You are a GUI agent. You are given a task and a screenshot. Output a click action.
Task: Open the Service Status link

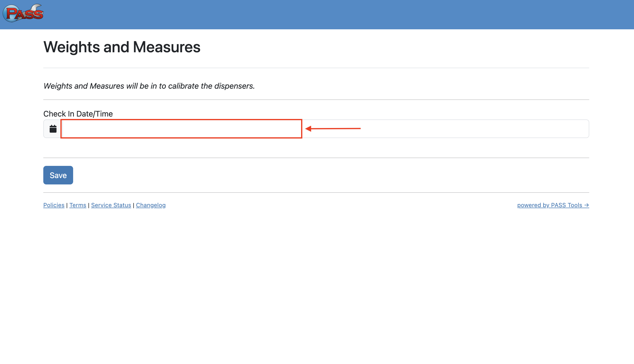111,205
